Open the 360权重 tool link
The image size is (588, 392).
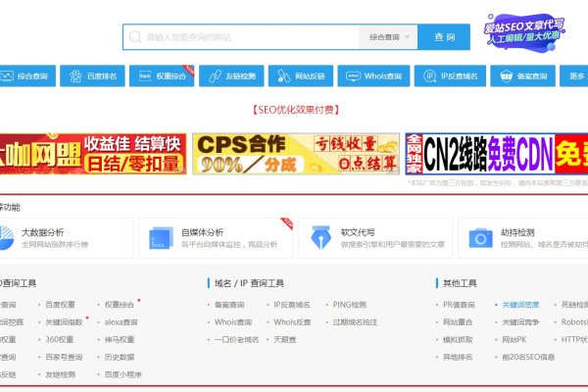click(x=59, y=339)
